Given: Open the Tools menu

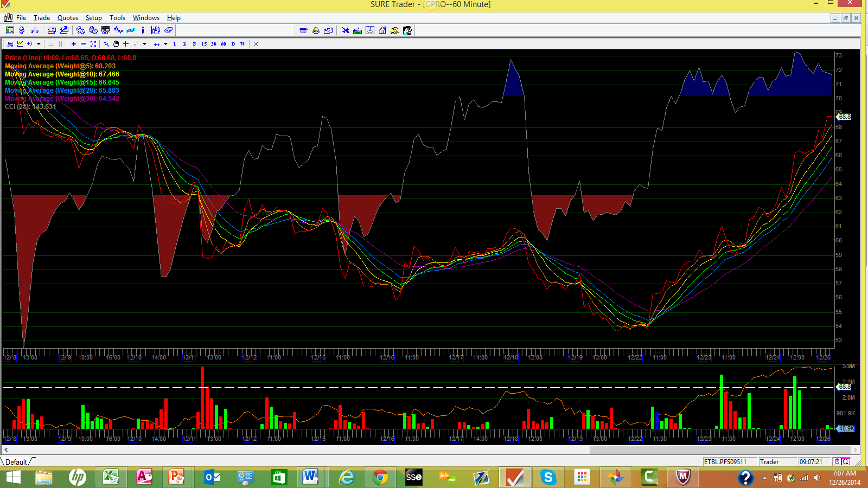Looking at the screenshot, I should [x=117, y=18].
